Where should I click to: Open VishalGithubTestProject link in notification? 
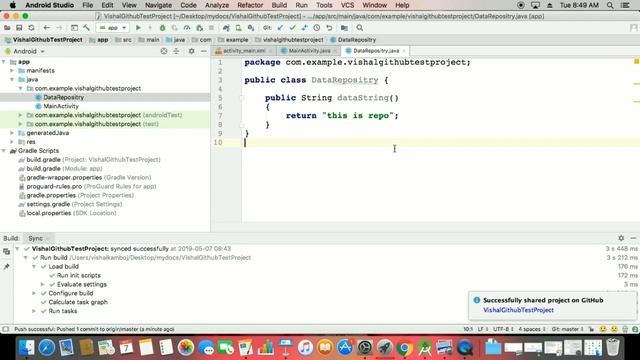click(x=518, y=310)
